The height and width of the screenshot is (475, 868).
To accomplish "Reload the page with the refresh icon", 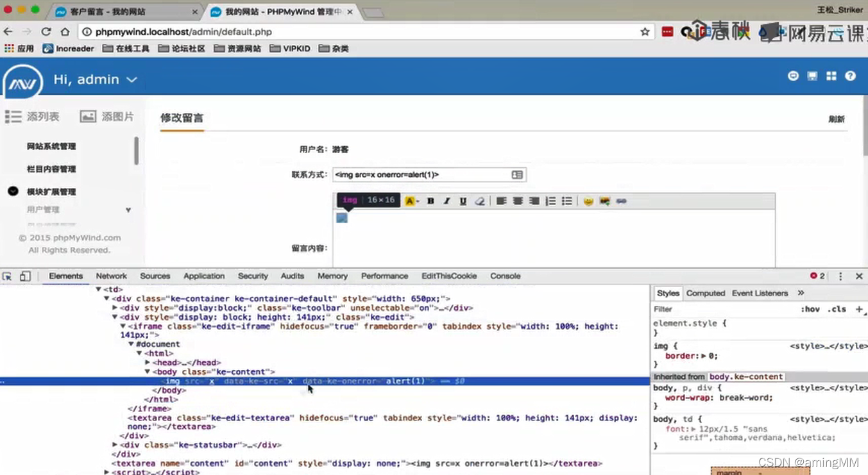I will coord(46,31).
